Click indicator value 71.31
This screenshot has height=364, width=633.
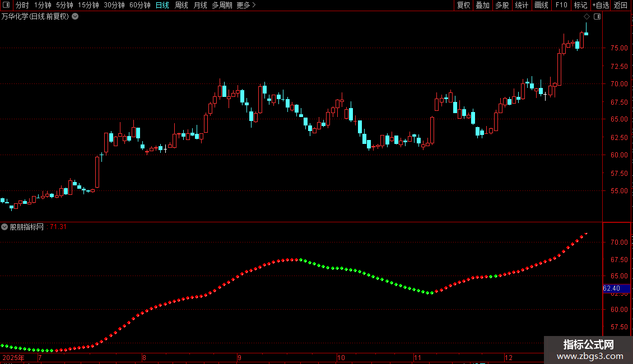point(58,227)
